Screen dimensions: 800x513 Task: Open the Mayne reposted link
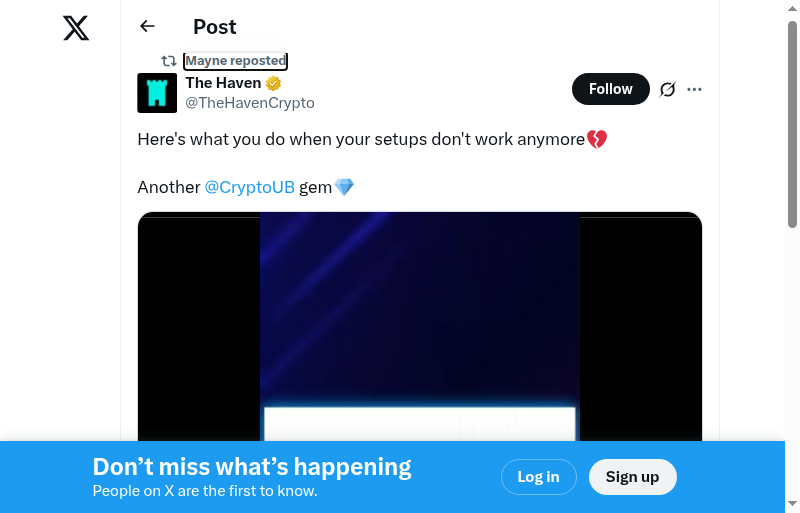236,61
